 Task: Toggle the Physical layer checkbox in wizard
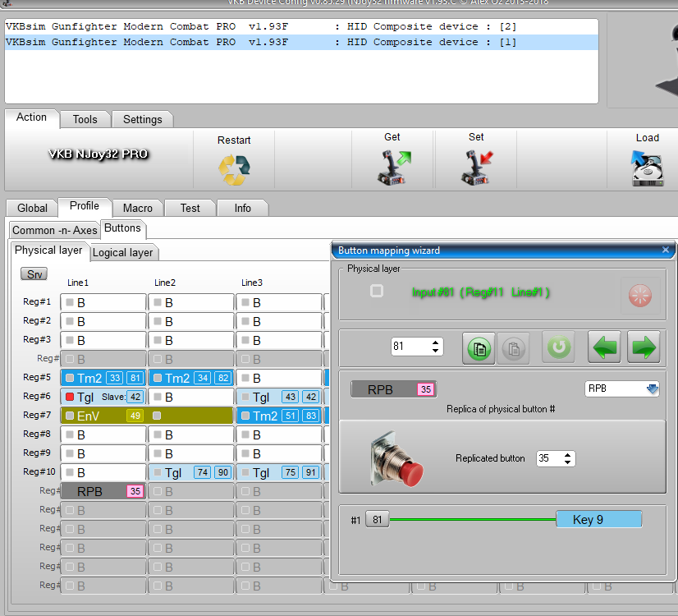[x=377, y=291]
